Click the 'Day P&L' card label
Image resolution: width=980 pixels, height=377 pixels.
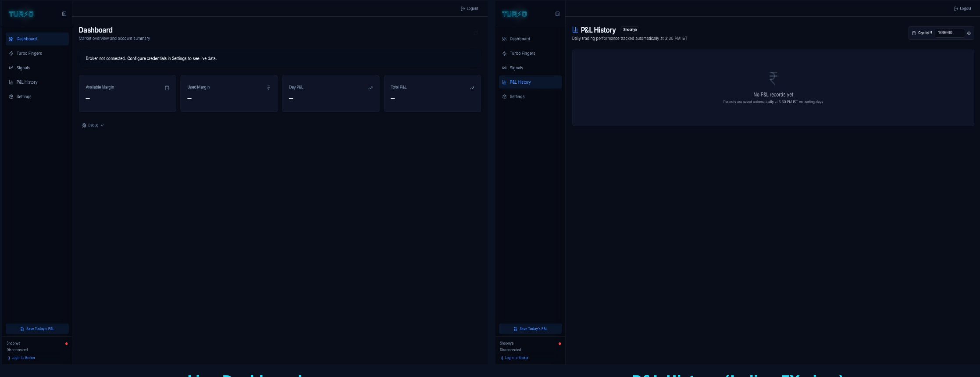pos(296,87)
